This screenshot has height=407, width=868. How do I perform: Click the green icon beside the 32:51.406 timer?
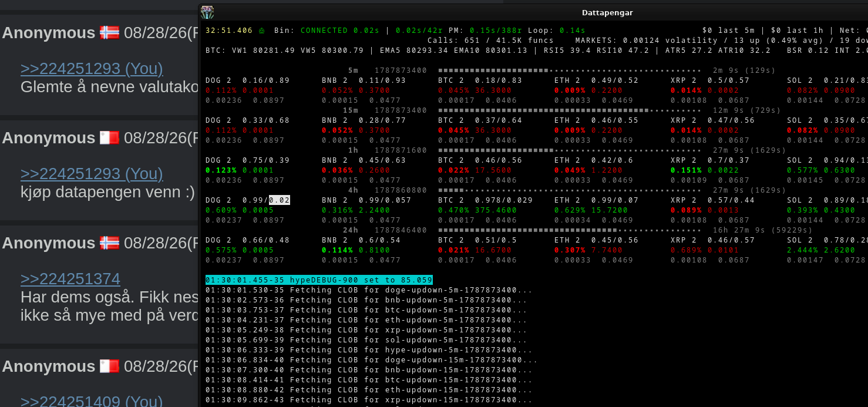[x=261, y=31]
